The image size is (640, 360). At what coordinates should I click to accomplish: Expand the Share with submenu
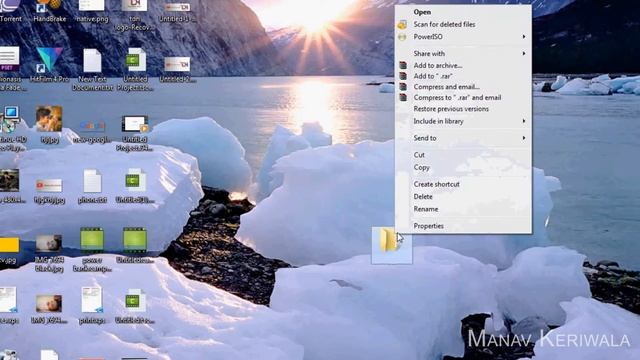(463, 53)
